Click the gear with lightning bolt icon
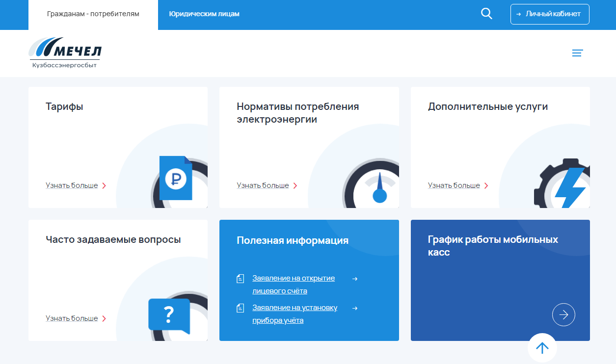Screen dimensions: 616x364 tap(564, 185)
